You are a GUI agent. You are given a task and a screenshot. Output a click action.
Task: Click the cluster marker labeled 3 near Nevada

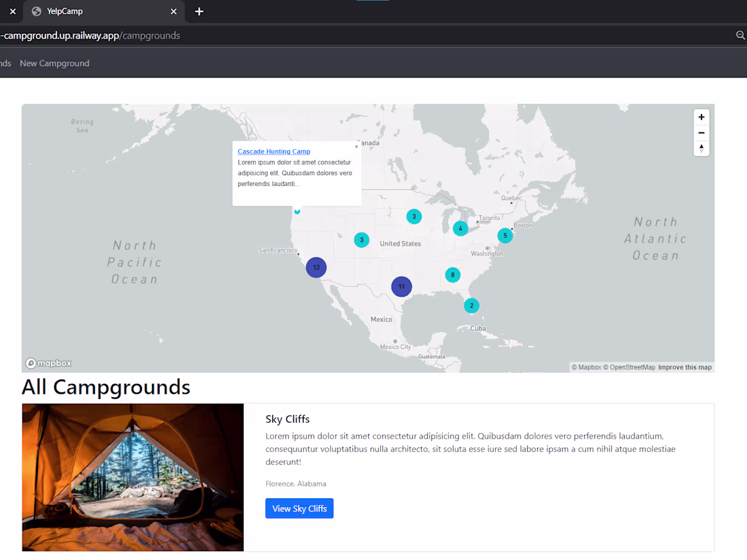(361, 240)
